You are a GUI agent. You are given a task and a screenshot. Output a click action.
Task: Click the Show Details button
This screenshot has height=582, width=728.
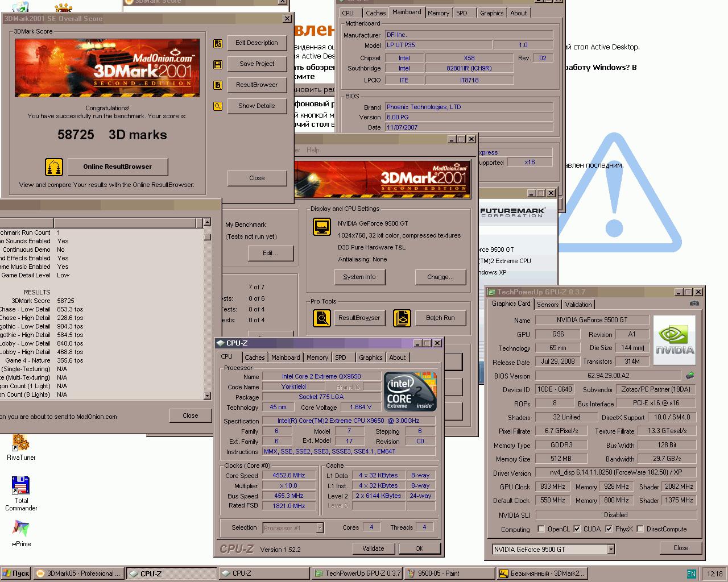[x=257, y=106]
